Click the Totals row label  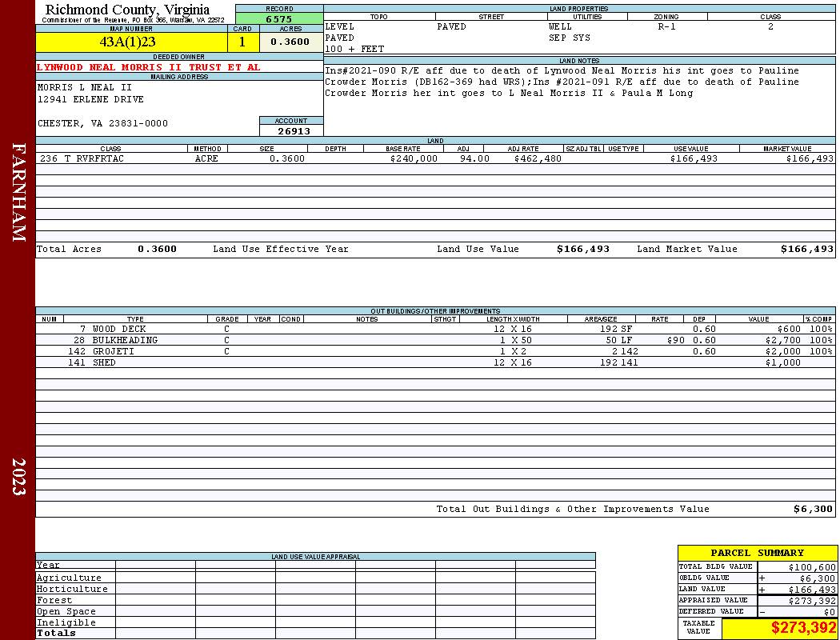click(x=56, y=633)
